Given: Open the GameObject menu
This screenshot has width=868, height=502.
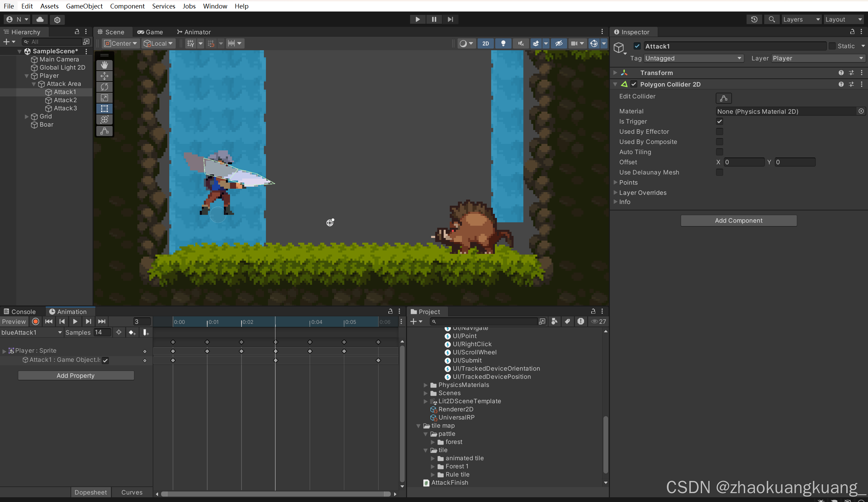Looking at the screenshot, I should [84, 6].
